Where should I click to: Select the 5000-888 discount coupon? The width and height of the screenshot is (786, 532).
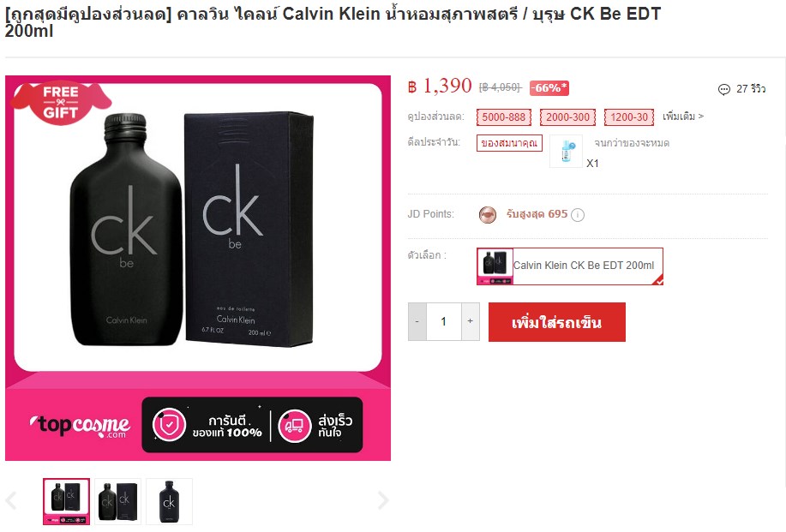[x=503, y=117]
